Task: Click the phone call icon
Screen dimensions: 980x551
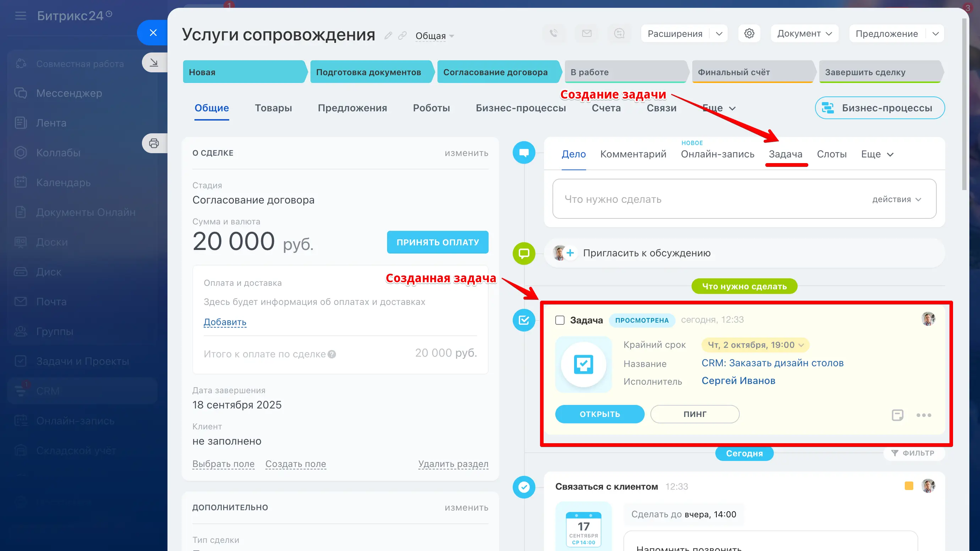Action: click(554, 33)
